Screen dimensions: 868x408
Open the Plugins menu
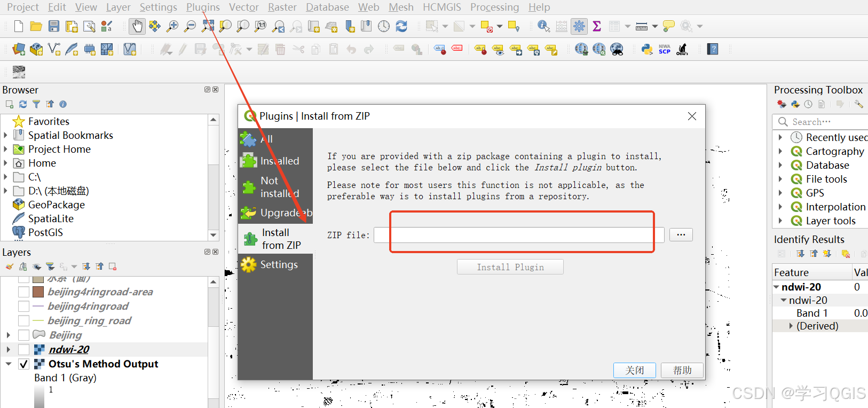coord(203,7)
